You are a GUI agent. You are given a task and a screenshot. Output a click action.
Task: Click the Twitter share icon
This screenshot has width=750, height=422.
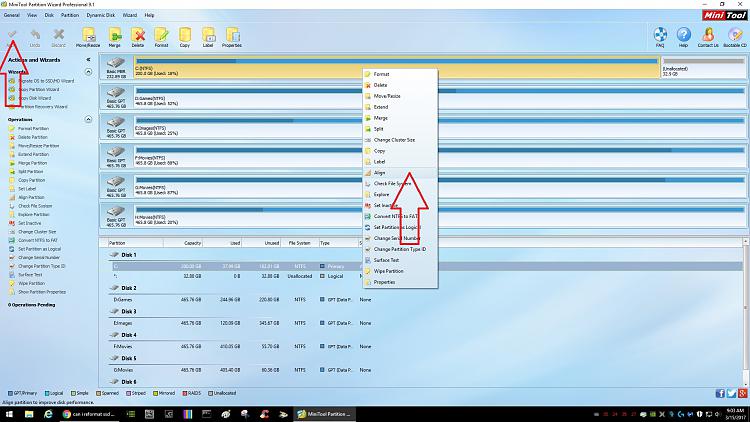(x=731, y=393)
